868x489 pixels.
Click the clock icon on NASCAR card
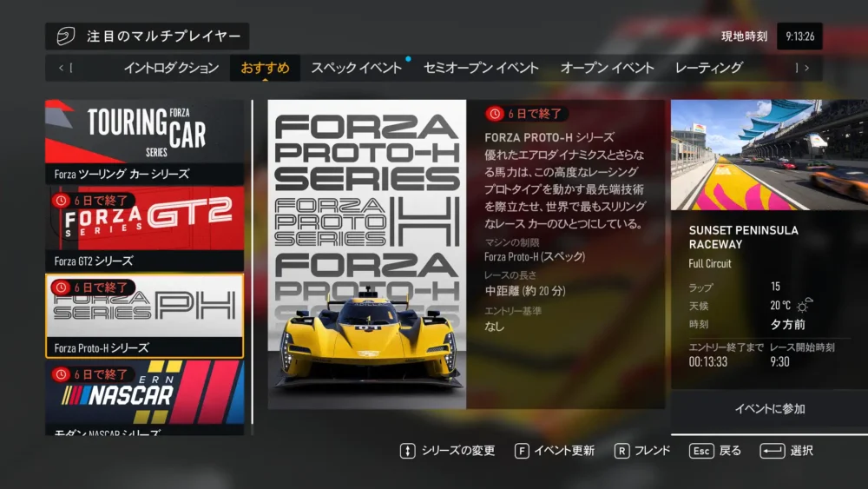point(61,374)
